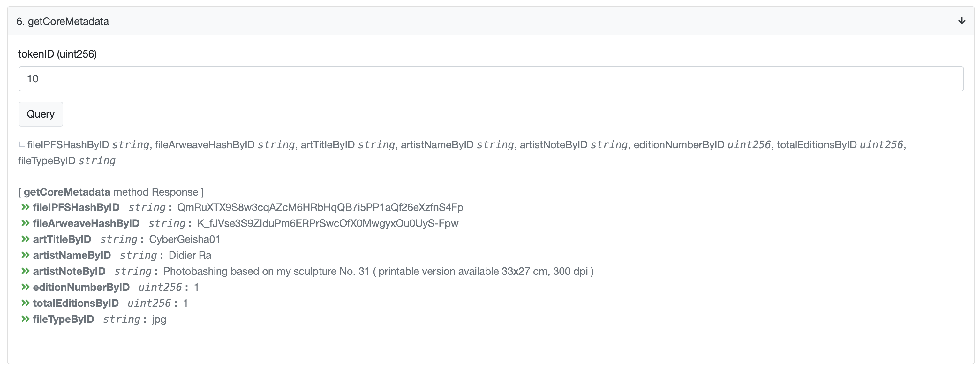Click the CyberGeisha01 art title value
This screenshot has height=370, width=980.
coord(185,239)
